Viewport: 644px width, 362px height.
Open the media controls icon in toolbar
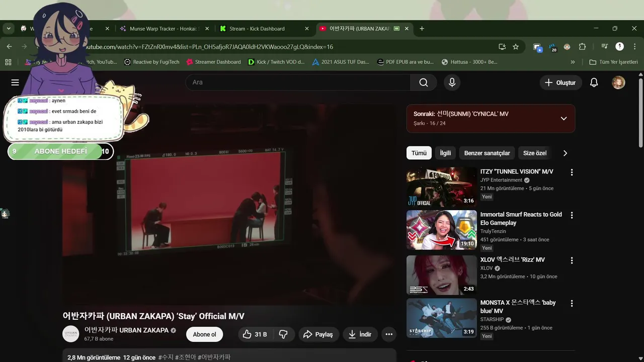[605, 46]
